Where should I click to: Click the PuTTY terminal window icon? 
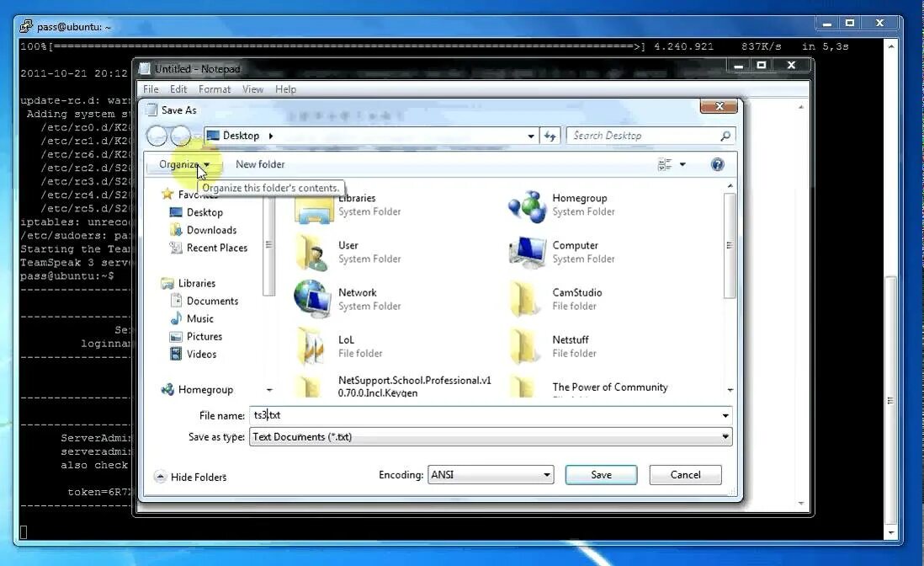click(26, 26)
